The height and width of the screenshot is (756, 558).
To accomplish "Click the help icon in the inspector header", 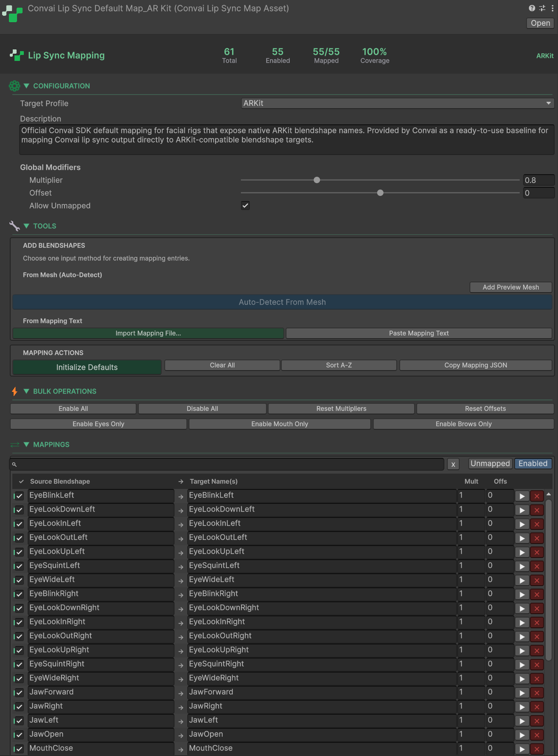I will 532,8.
